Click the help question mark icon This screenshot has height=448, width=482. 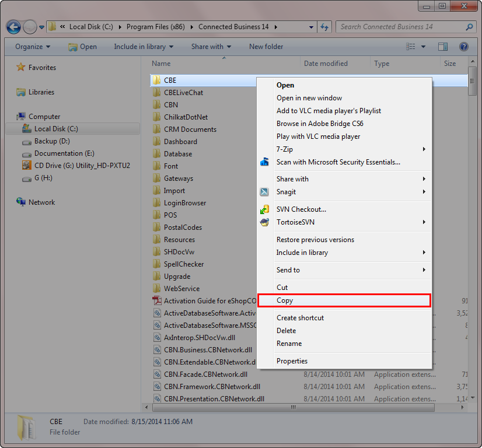tap(464, 47)
